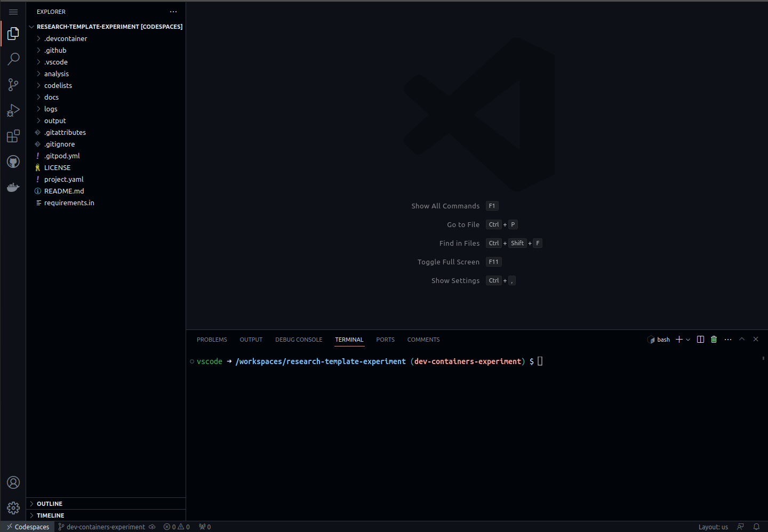Open the Manage gear menu
The width and height of the screenshot is (768, 532).
coord(13,508)
